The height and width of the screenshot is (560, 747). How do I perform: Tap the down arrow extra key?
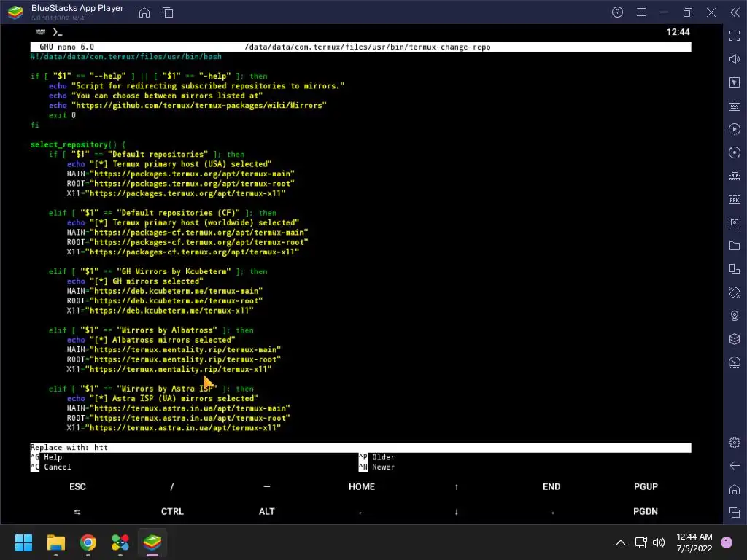click(x=456, y=512)
